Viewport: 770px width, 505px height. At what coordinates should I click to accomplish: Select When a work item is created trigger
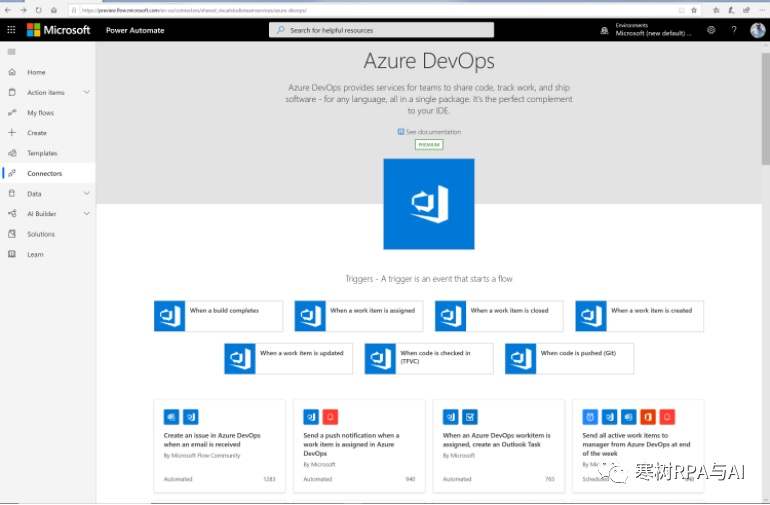click(639, 316)
